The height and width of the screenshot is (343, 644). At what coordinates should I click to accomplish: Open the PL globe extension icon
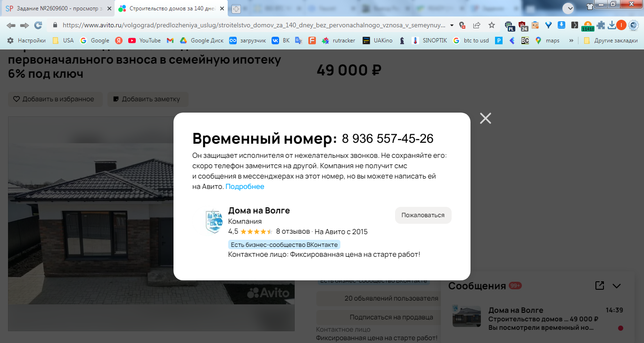[x=510, y=26]
